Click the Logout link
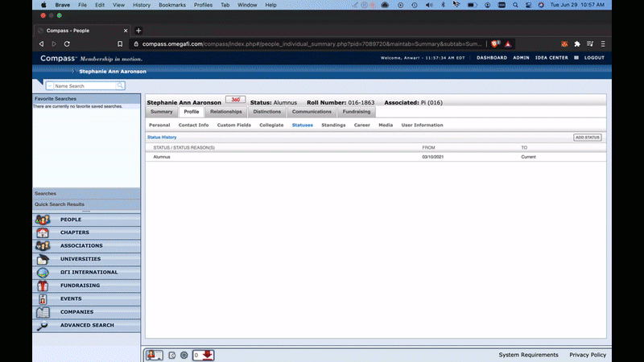The width and height of the screenshot is (644, 362). [594, 58]
